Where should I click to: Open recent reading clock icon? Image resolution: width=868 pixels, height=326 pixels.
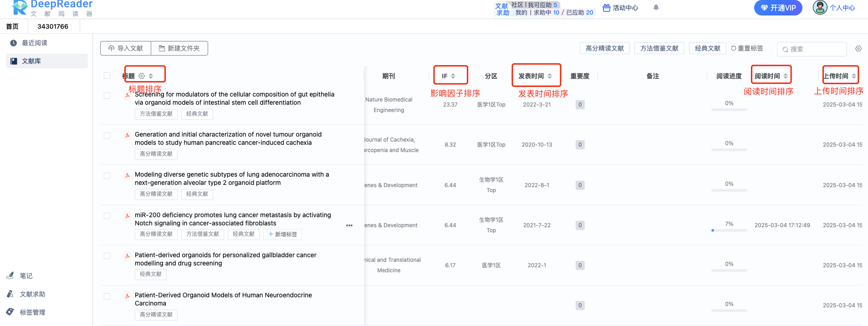[14, 43]
